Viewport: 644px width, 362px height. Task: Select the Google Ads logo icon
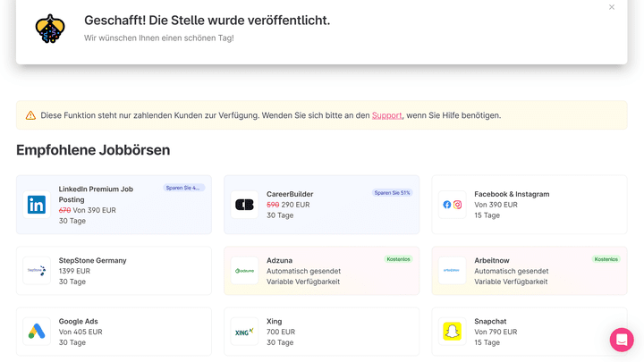pos(37,332)
